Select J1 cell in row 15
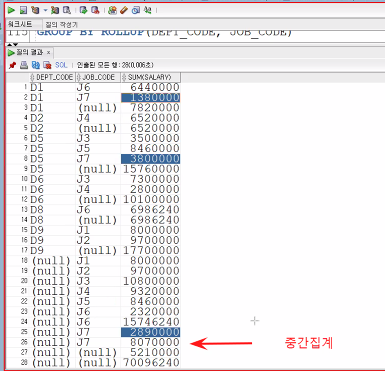 click(x=98, y=230)
